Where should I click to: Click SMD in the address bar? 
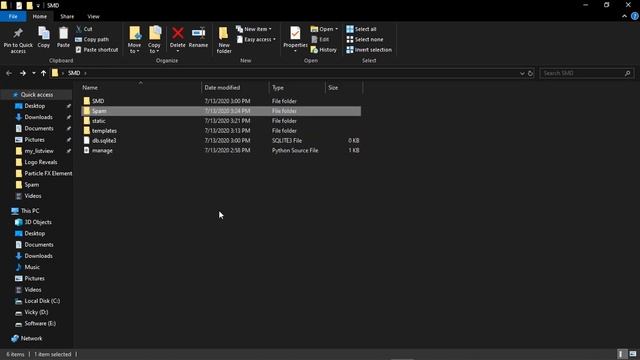coord(74,73)
